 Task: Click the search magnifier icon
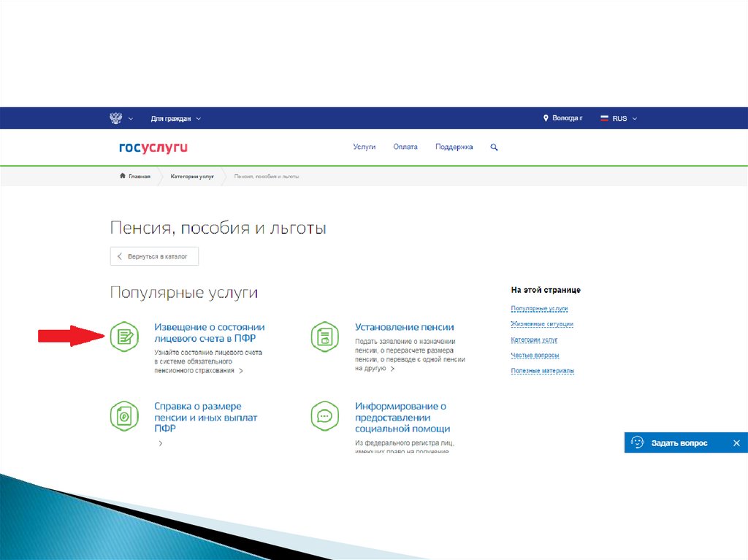(494, 147)
